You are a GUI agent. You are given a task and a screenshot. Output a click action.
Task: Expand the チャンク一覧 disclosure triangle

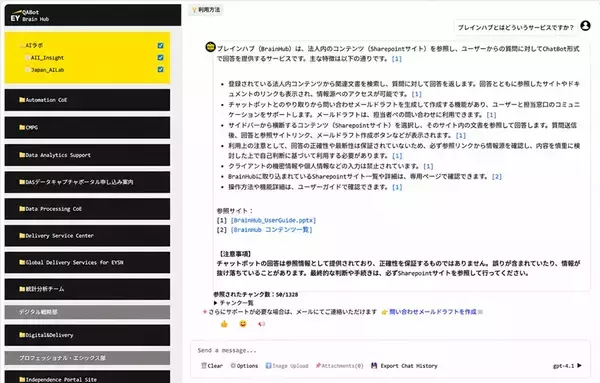[215, 303]
